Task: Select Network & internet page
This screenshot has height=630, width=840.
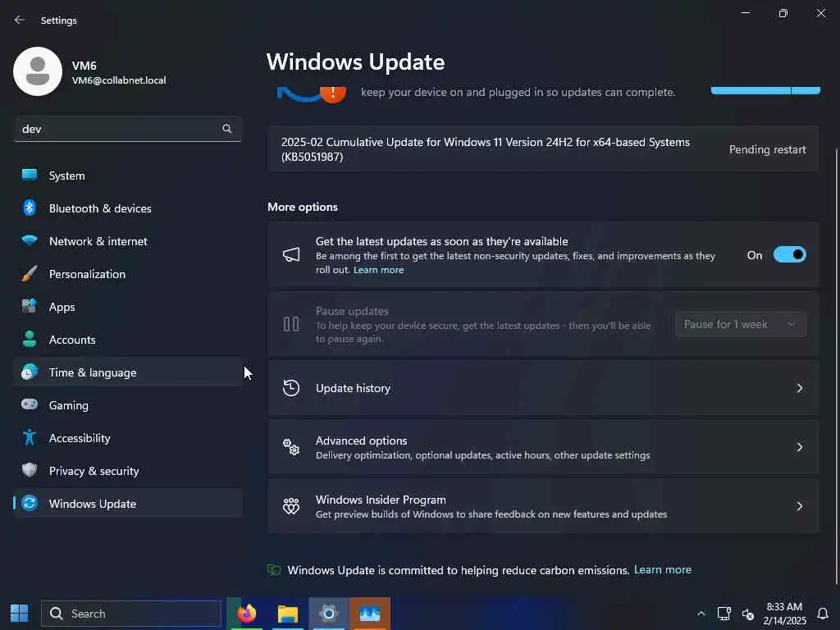Action: point(128,241)
